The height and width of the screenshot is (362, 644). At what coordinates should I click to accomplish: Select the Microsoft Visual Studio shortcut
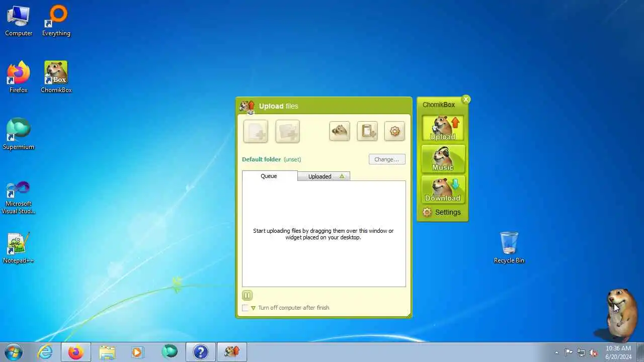(x=19, y=198)
